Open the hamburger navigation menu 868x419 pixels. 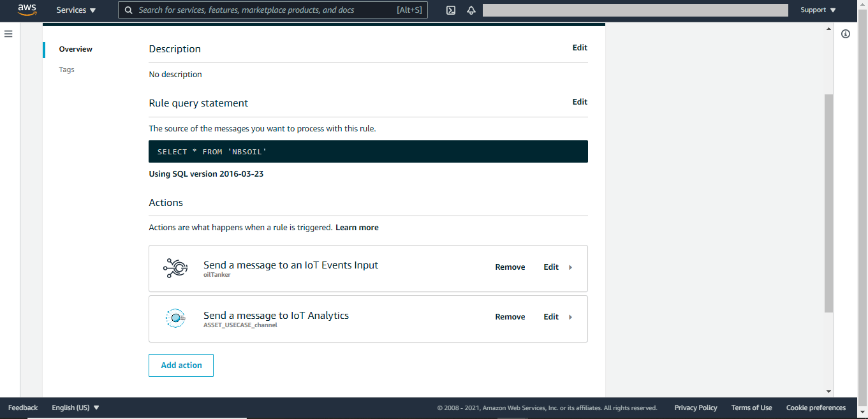click(x=8, y=34)
